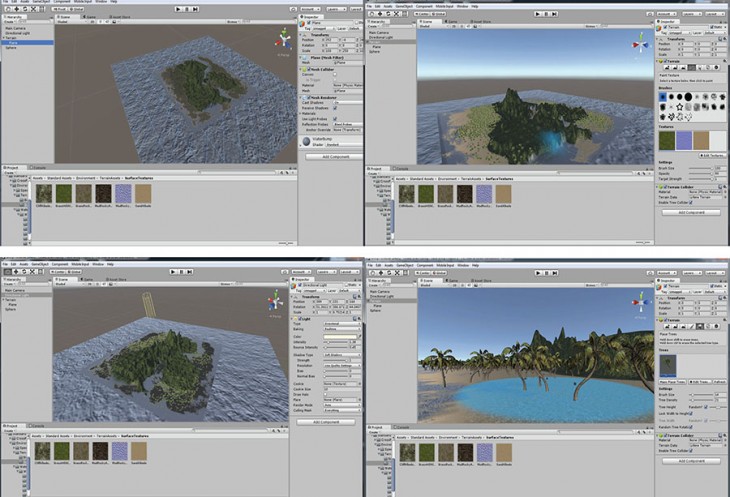Click Add Component button in top-right inspector
Viewport: 730px width, 497px height.
point(691,212)
